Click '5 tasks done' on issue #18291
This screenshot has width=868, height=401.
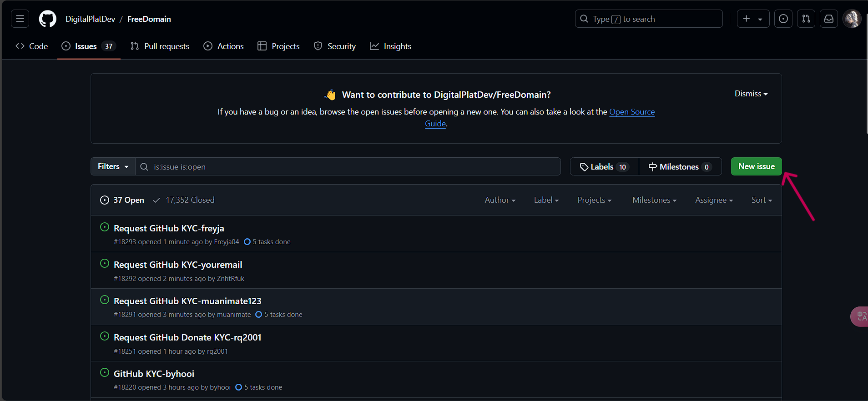pyautogui.click(x=279, y=315)
